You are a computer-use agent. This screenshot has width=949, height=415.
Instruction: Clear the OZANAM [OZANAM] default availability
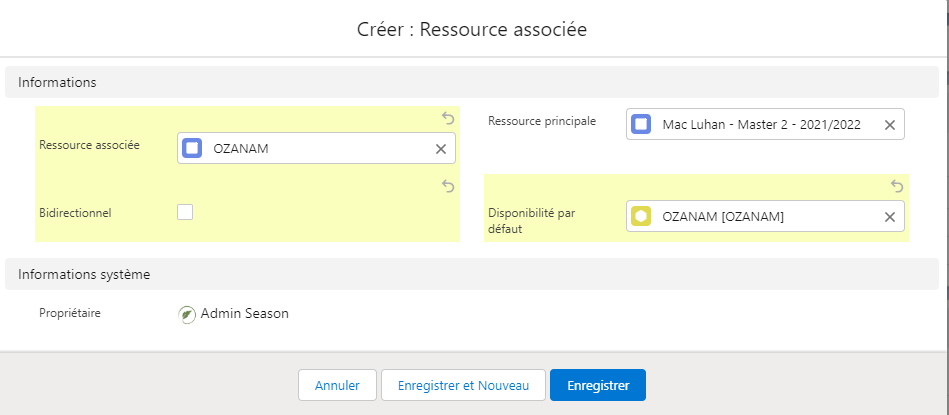[889, 217]
